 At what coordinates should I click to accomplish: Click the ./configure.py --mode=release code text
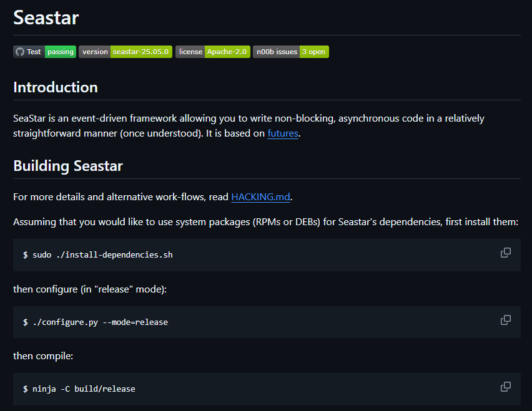(x=96, y=322)
